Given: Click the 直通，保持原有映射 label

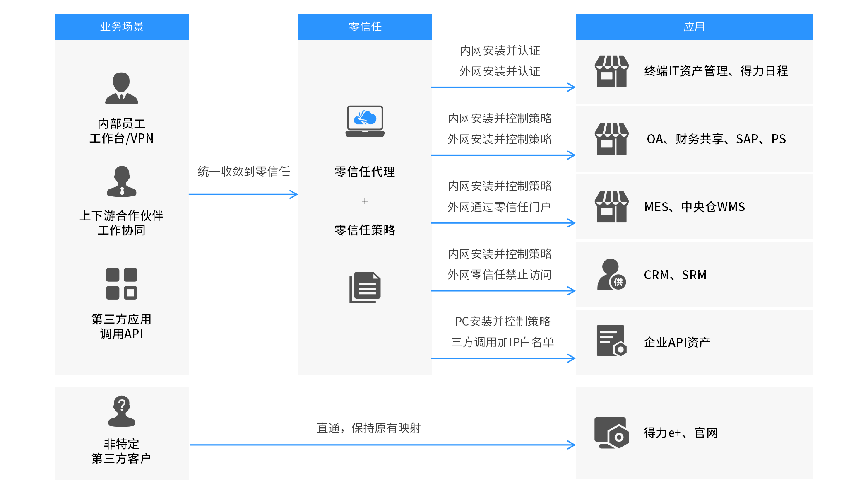Looking at the screenshot, I should tap(368, 428).
